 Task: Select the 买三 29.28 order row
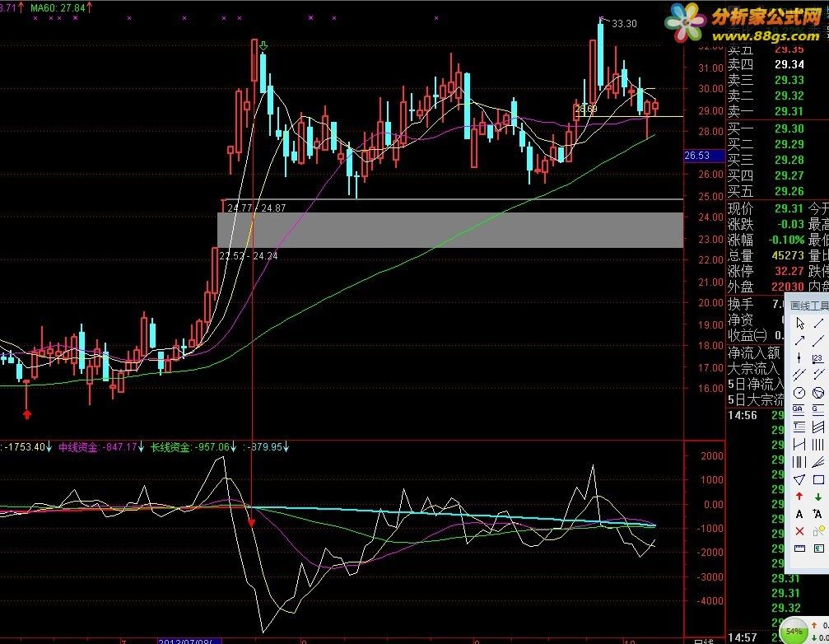[766, 160]
